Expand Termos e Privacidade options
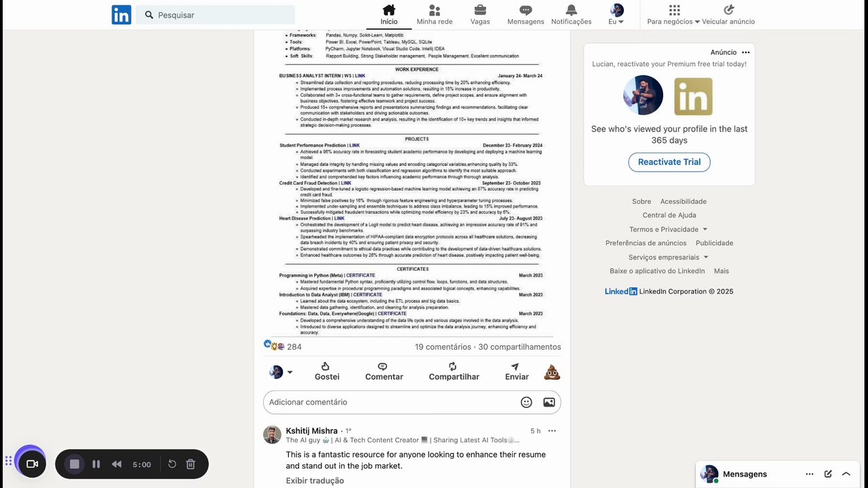The width and height of the screenshot is (868, 488). (x=669, y=229)
